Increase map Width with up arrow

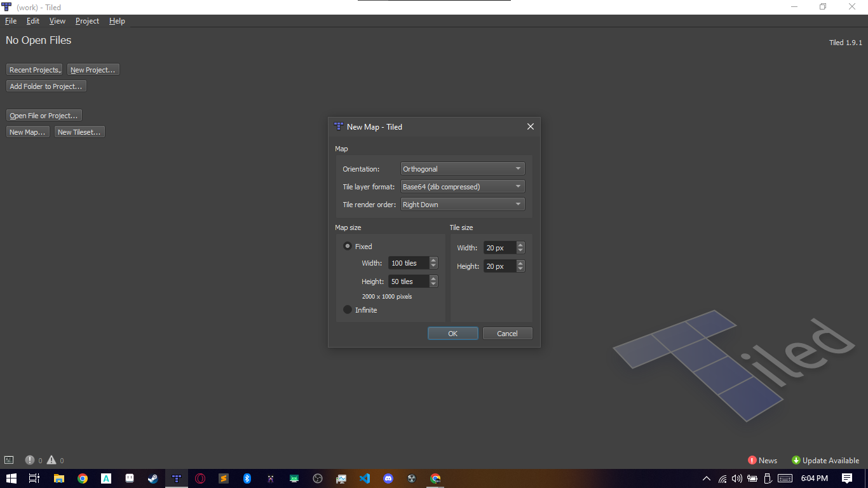(x=433, y=260)
